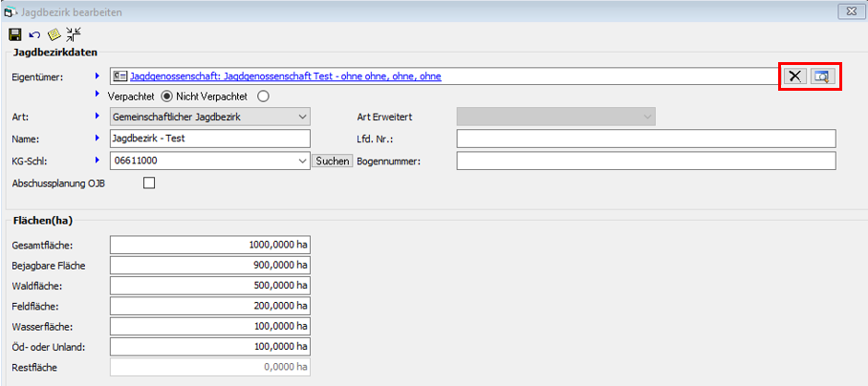Click into the Name field (Jagdbezirk - Test)
868x386 pixels.
pos(210,139)
